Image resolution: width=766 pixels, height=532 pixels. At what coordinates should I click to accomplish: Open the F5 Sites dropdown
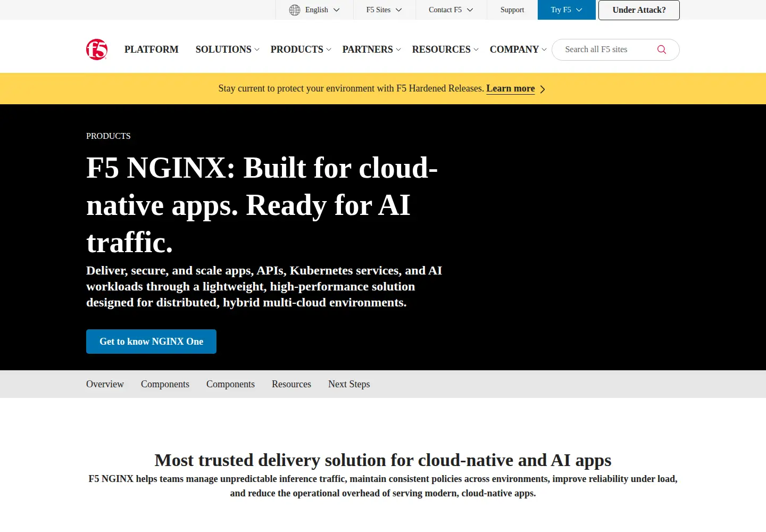point(384,10)
